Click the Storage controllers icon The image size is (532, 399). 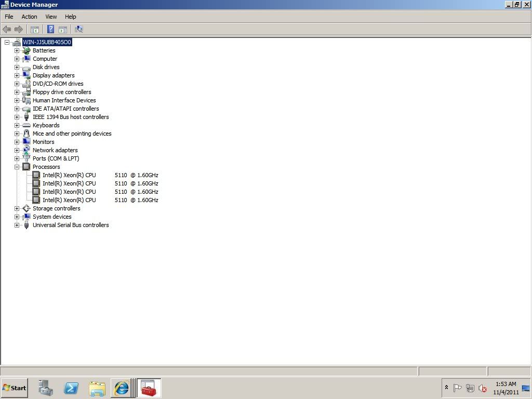[26, 208]
